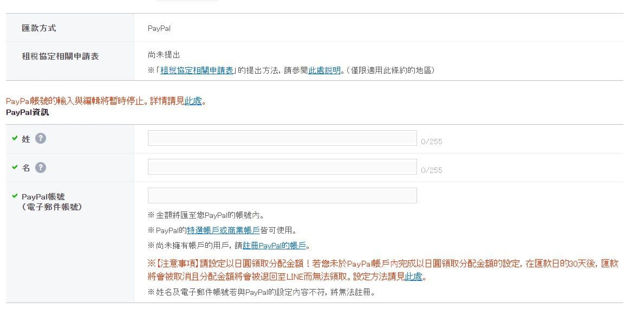Open the 此處 link in PayPal suspension notice
This screenshot has width=644, height=315.
(193, 101)
